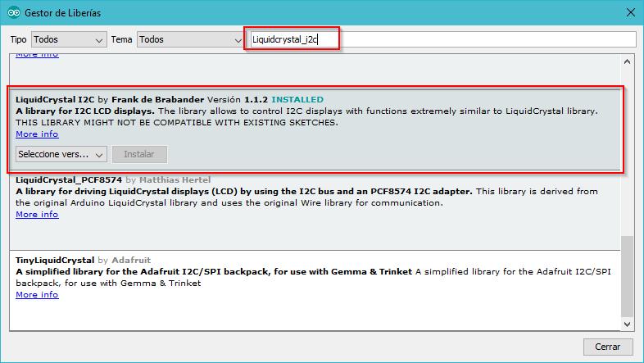Open the partially hidden More info link at the top
Screen dimensions: 644x363
(x=37, y=55)
